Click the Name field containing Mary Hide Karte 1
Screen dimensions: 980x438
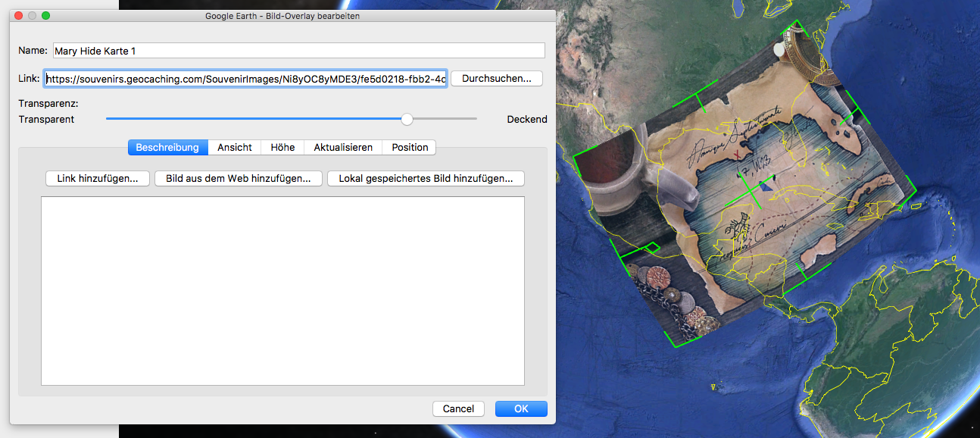pos(298,51)
